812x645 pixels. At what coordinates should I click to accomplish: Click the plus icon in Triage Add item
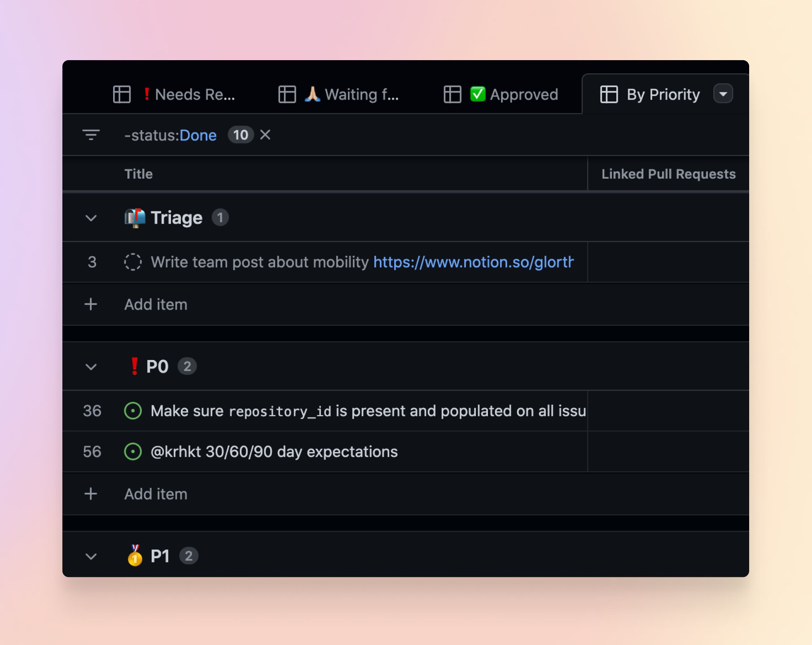point(91,304)
